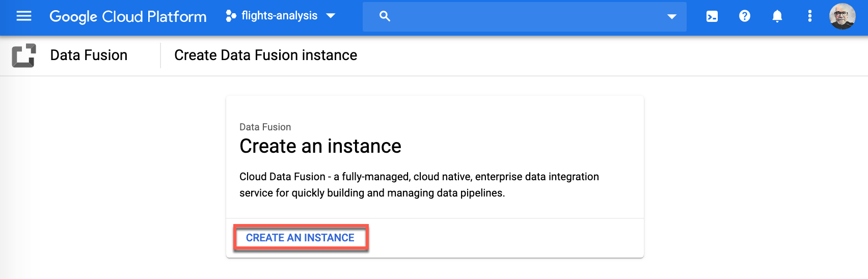This screenshot has width=868, height=279.
Task: Click the search magnifier icon
Action: point(385,16)
